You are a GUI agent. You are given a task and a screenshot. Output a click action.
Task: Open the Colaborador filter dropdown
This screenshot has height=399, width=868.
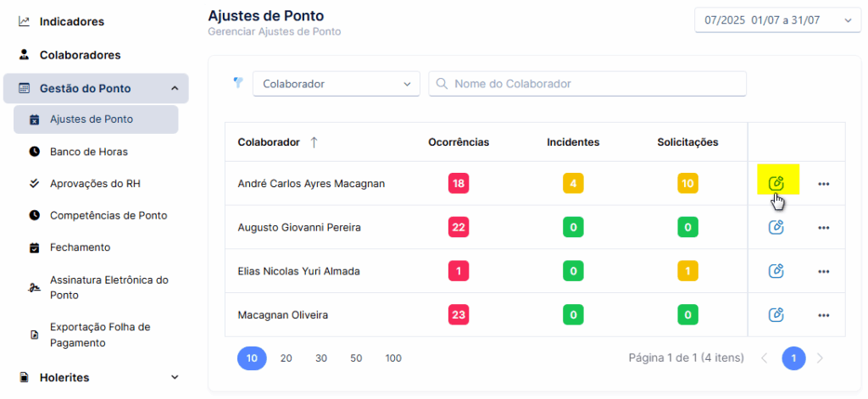(x=337, y=84)
